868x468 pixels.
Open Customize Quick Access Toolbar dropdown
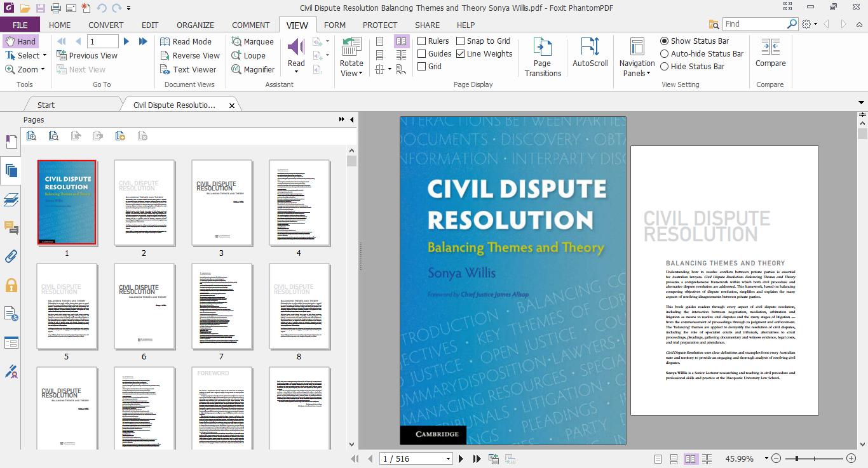coord(129,8)
